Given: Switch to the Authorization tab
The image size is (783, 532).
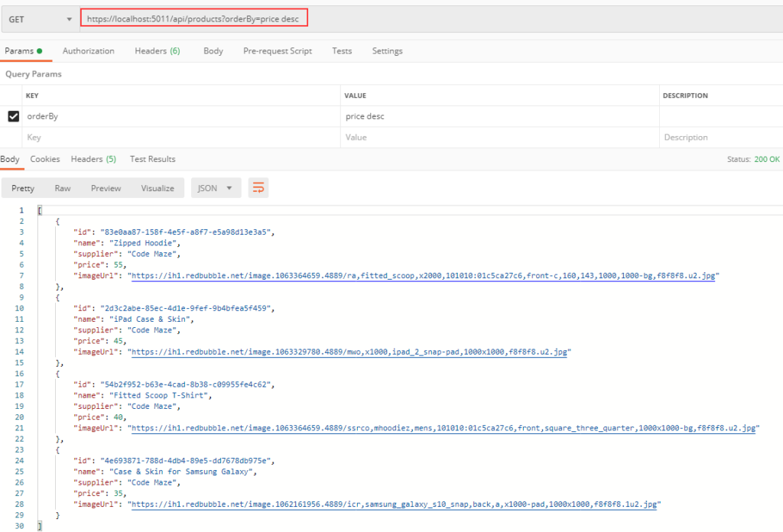Looking at the screenshot, I should 88,51.
